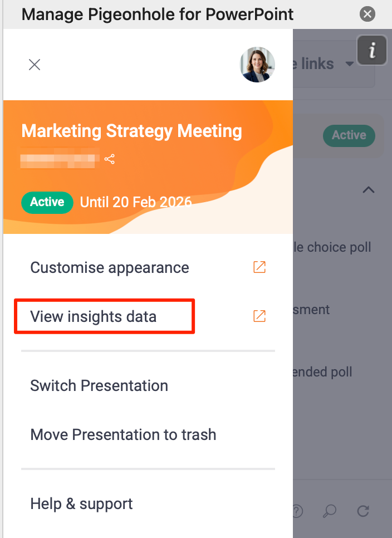Click the external-link icon next to Customise appearance
This screenshot has height=538, width=392.
pos(259,267)
